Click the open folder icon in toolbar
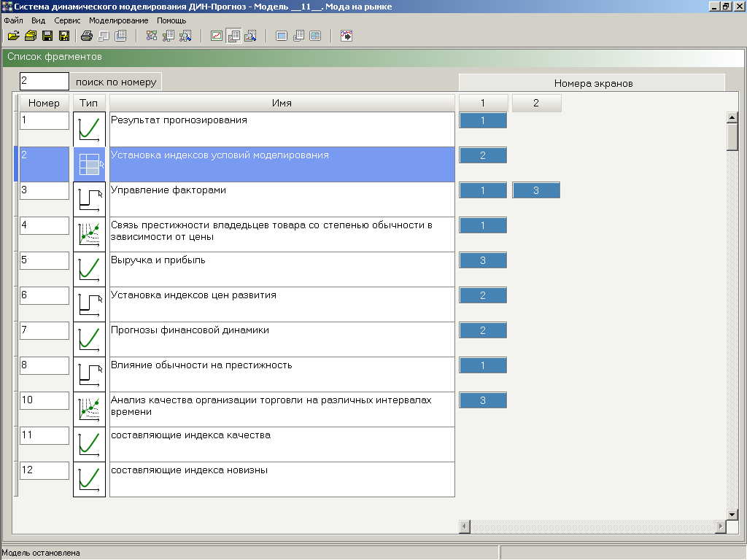Screen dimensions: 747x560 click(13, 36)
